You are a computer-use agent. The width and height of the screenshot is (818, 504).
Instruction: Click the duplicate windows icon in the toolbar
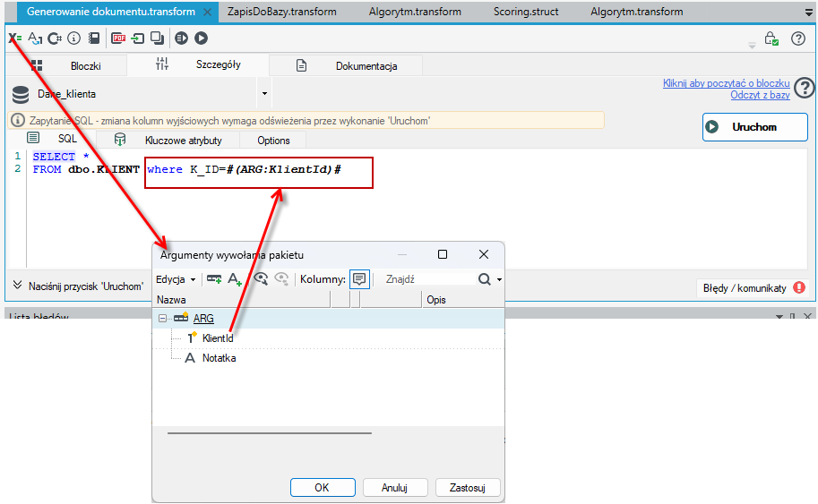click(x=157, y=38)
